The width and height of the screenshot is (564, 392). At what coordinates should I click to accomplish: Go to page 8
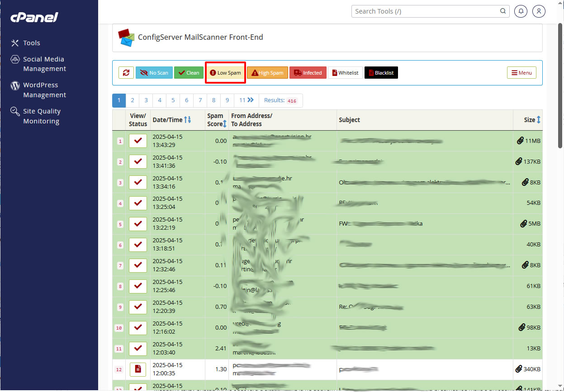tap(214, 100)
